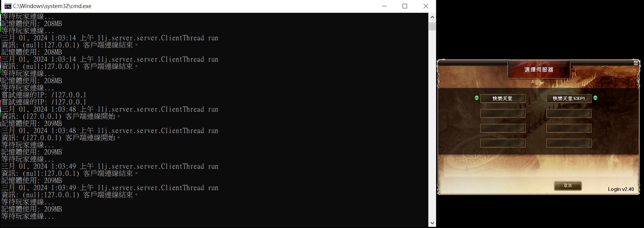Viewport: 644px width, 228px height.
Task: Click the Login v2.40 version label
Action: 621,189
